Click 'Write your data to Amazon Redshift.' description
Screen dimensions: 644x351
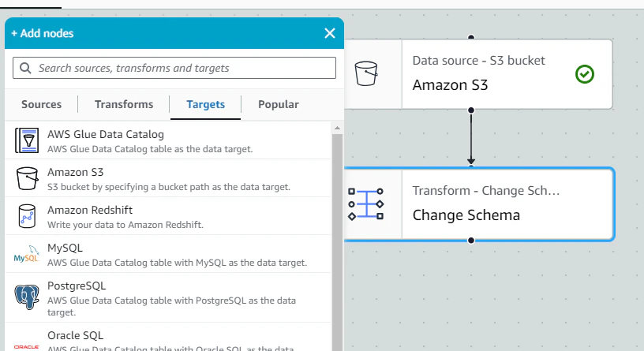(x=125, y=225)
